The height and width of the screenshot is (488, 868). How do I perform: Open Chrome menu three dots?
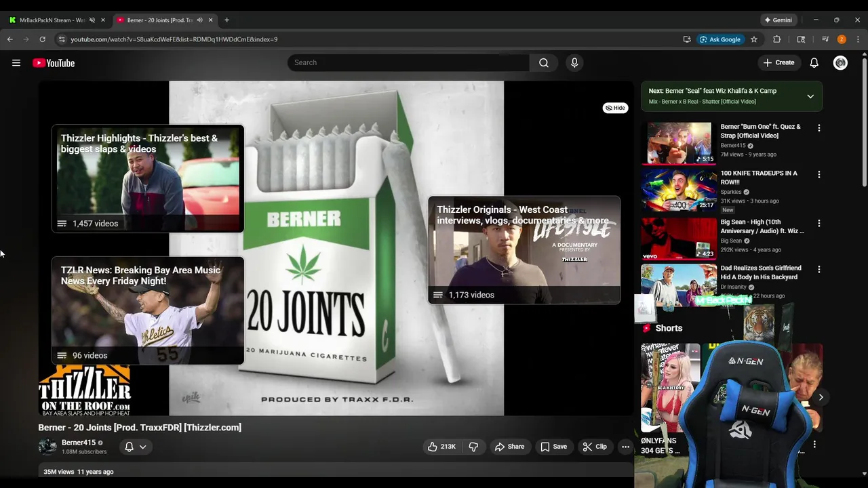point(859,39)
